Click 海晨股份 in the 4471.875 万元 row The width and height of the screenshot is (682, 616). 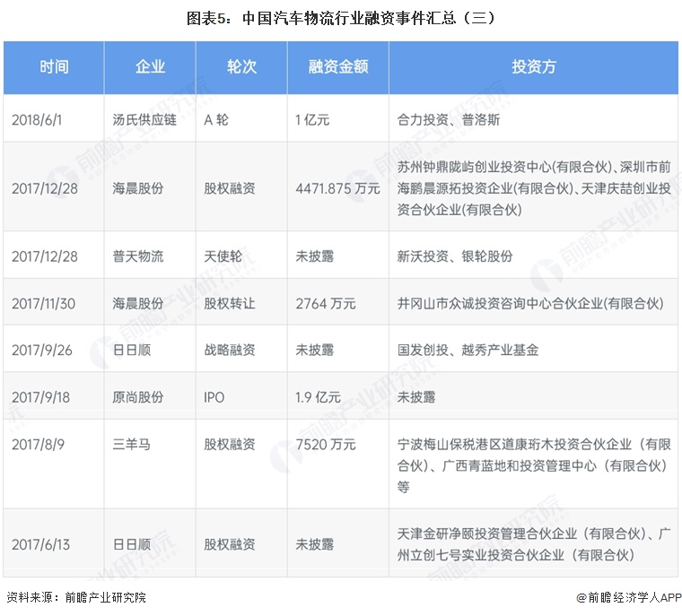(138, 188)
